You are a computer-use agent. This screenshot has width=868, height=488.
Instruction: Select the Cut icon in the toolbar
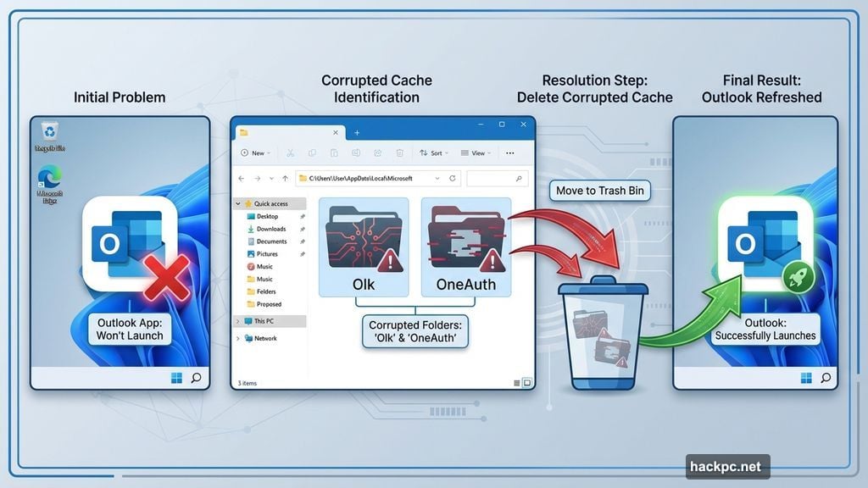coord(290,153)
